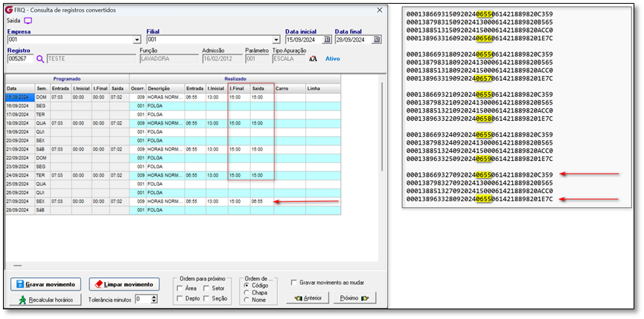Click the Tipo Apuração field ESCALA
Image resolution: width=644 pixels, height=319 pixels.
289,59
